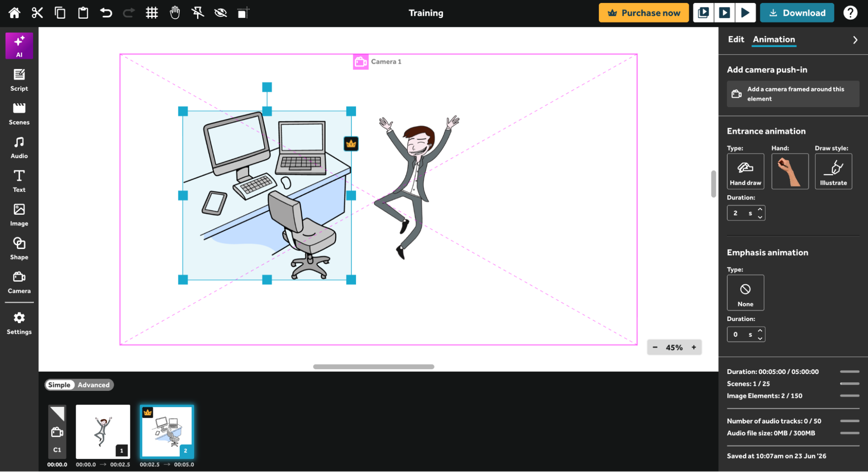Switch timeline to Simple mode
Screen dimensions: 868x472
(59, 385)
